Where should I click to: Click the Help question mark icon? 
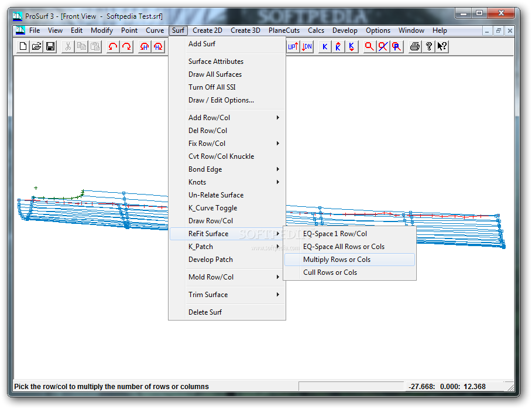click(428, 46)
